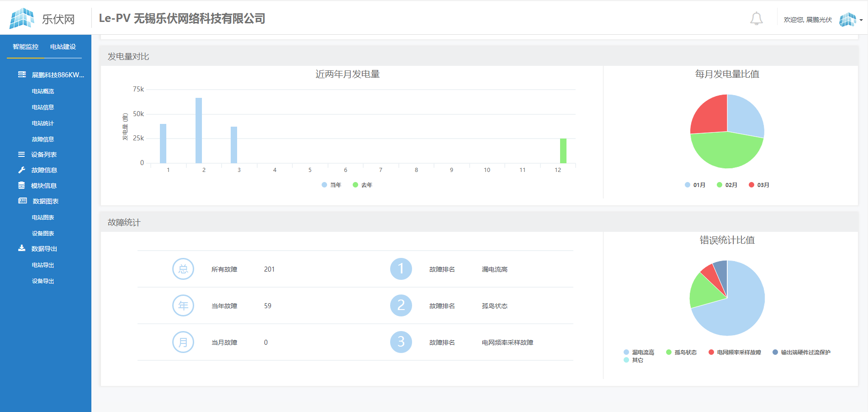
Task: Click the database icon for 模块信息
Action: pyautogui.click(x=21, y=186)
